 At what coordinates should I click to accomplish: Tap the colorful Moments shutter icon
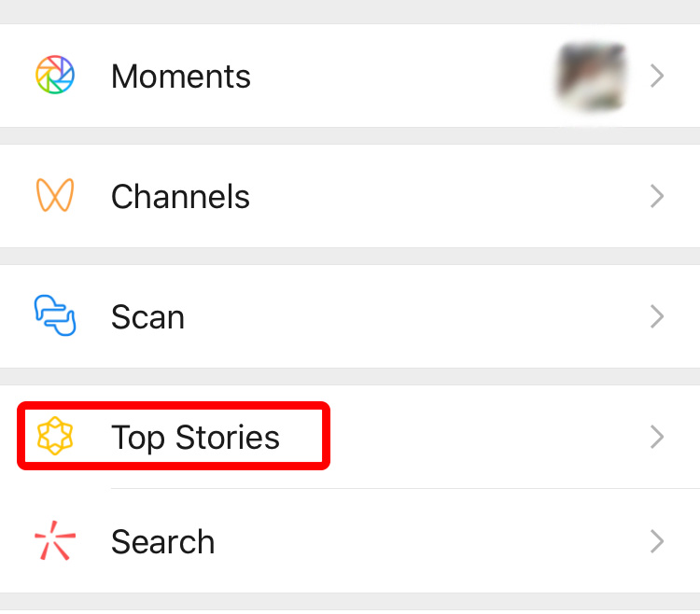pos(55,75)
